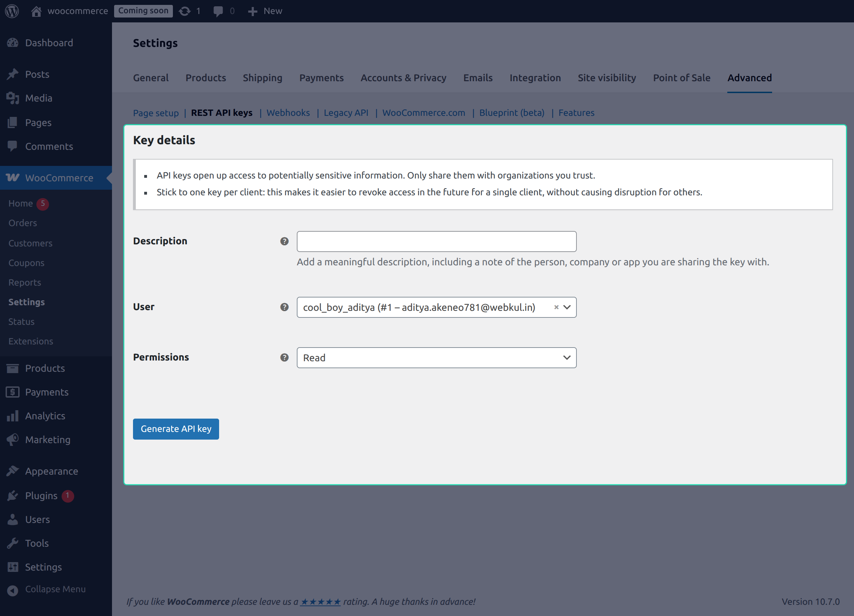This screenshot has height=616, width=854.
Task: Open WooCommerce Customers submenu item
Action: point(30,243)
